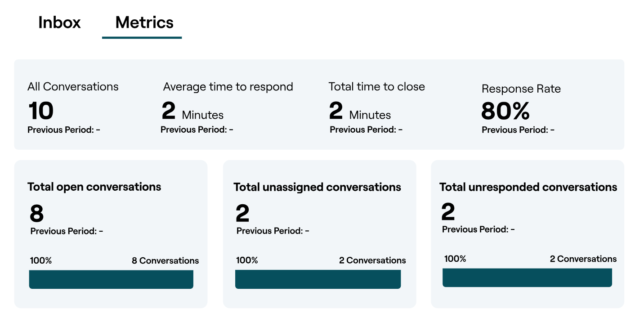644x323 pixels.
Task: Click the open conversations progress bar
Action: coord(111,279)
